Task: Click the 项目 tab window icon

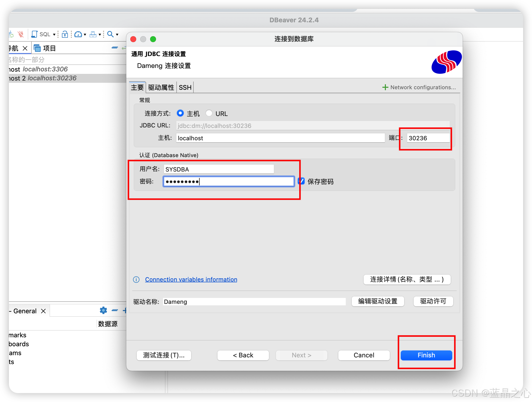Action: coord(37,48)
